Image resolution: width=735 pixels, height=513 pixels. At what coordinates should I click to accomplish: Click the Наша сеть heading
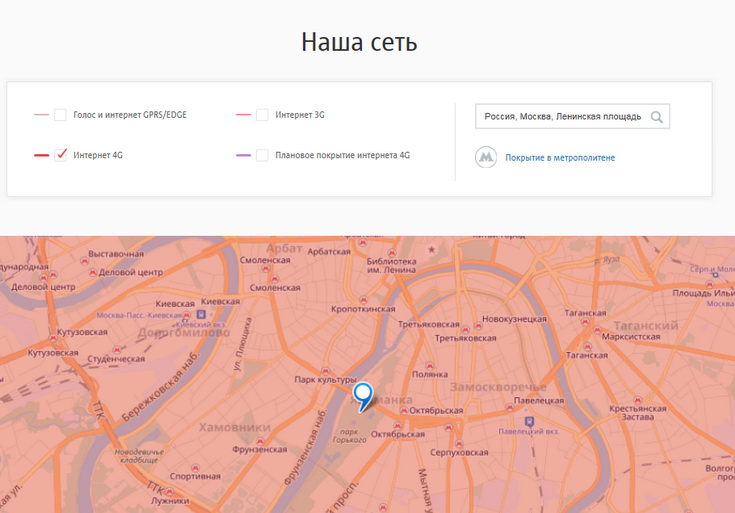359,42
